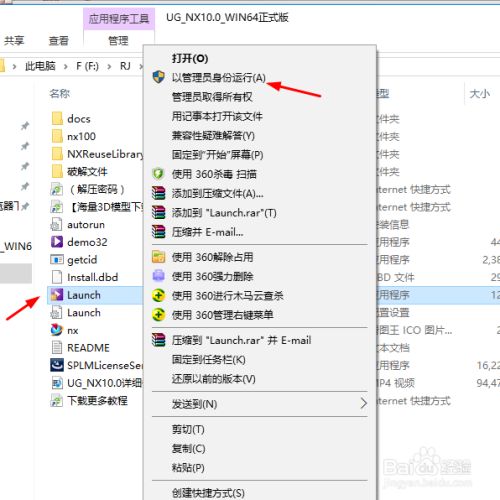Click the icon beside 使用 360解除占用
The height and width of the screenshot is (500, 500).
coord(158,257)
